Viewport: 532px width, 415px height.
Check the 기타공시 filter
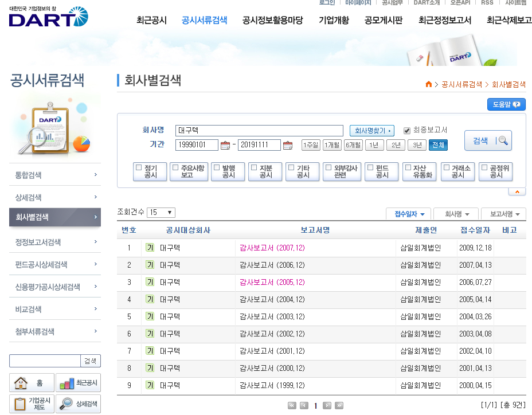pos(291,167)
